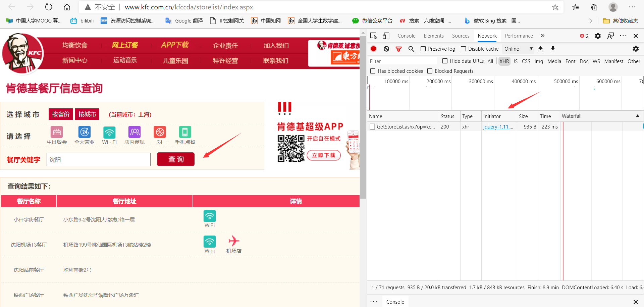Toggle device emulation in DevTools
This screenshot has width=644, height=307.
386,36
